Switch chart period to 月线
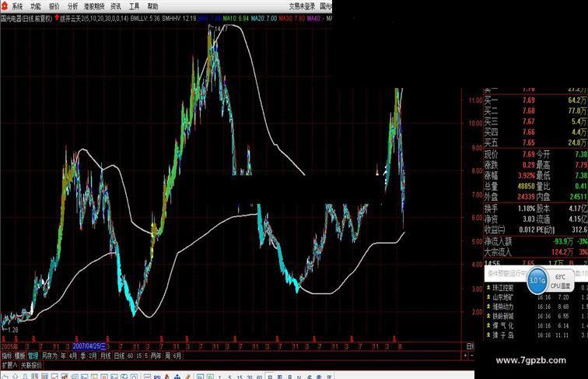Viewport: 588px width, 379px height. pos(105,356)
